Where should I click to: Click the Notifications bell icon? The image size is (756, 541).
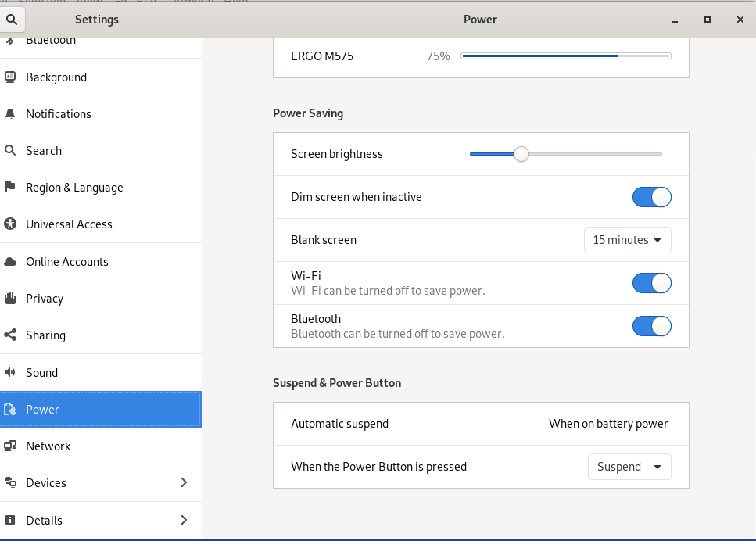click(10, 114)
